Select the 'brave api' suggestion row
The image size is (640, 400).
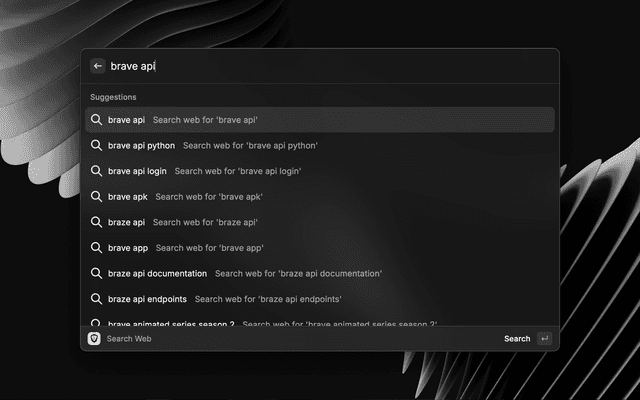click(320, 120)
